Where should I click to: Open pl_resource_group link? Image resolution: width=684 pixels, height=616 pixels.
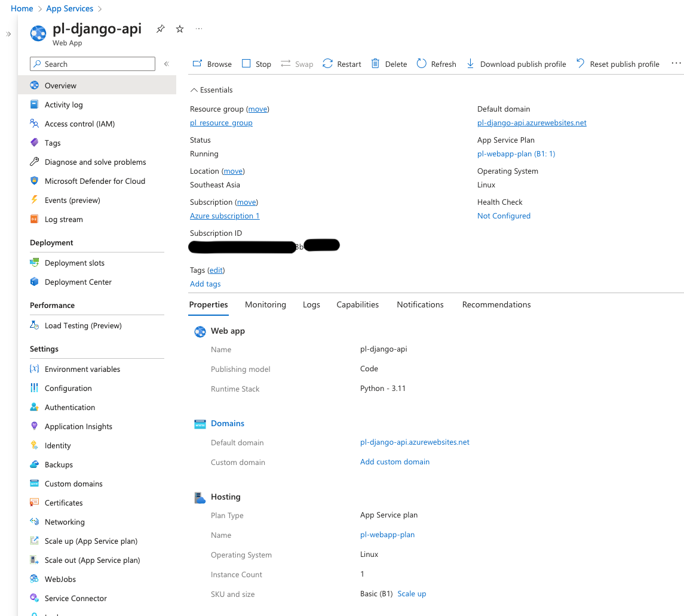[221, 123]
